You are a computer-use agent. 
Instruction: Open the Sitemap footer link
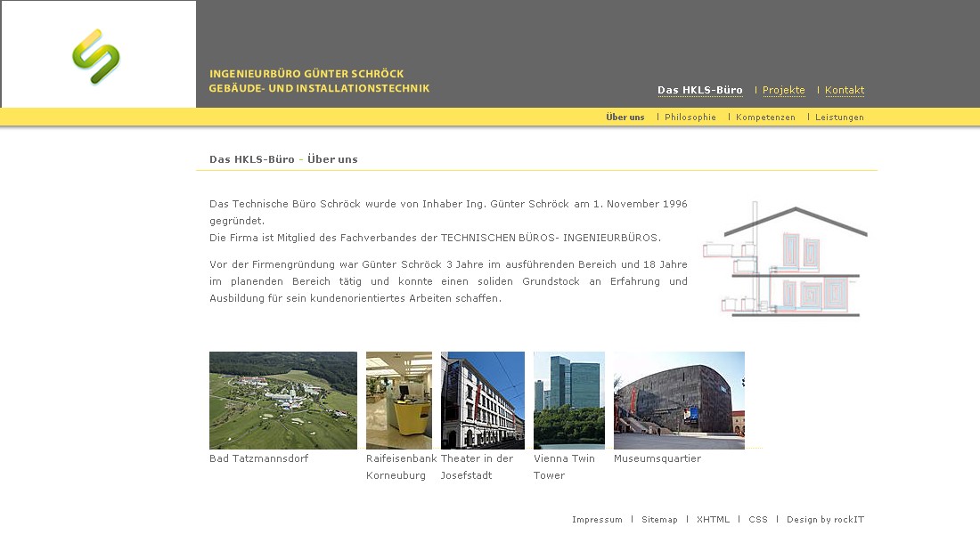[x=659, y=520]
